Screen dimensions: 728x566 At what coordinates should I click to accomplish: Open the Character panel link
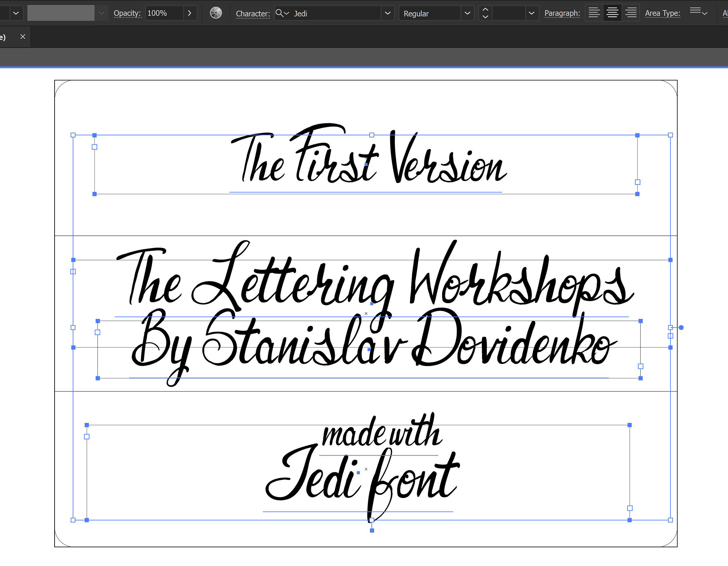point(253,14)
